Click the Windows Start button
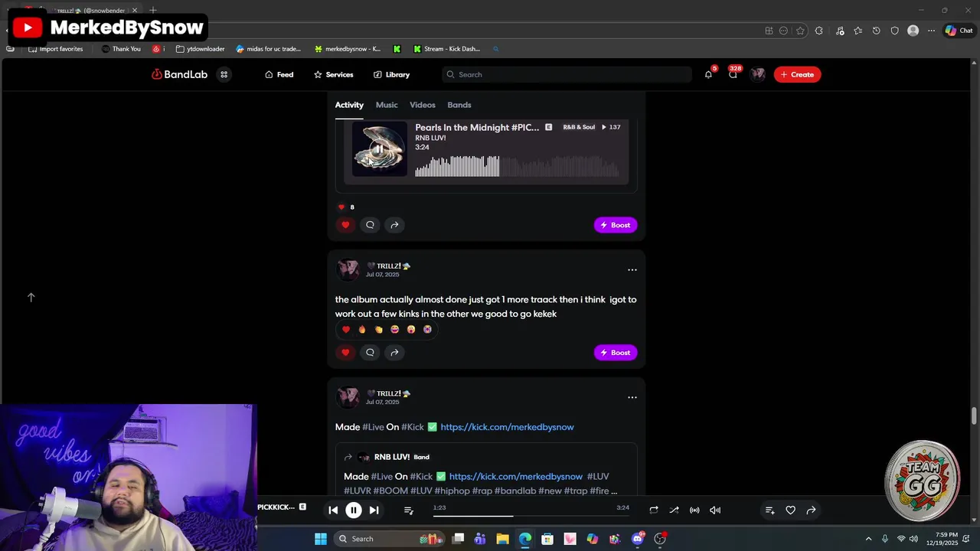 pos(321,539)
